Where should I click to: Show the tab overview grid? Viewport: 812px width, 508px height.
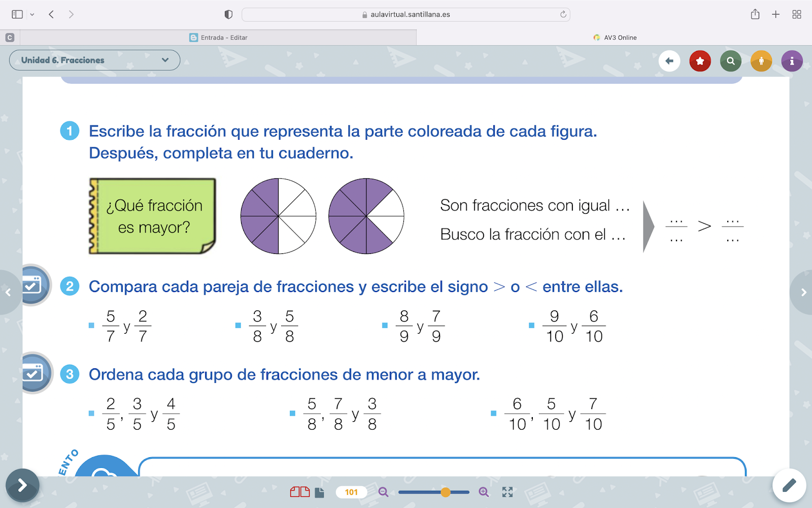(x=797, y=14)
